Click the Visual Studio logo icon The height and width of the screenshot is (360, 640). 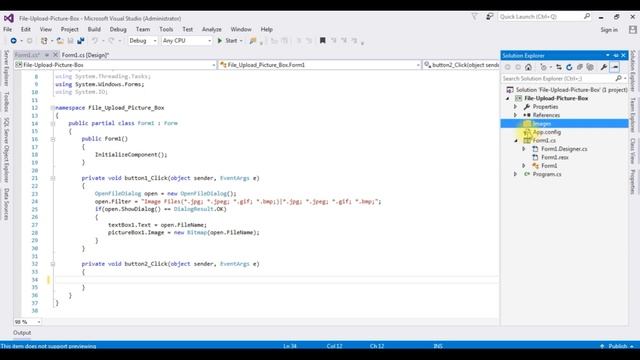9,18
